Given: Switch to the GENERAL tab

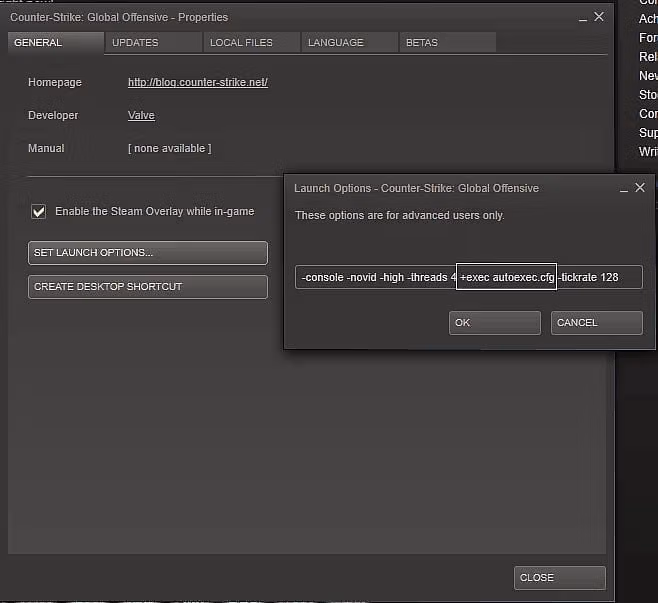Looking at the screenshot, I should [55, 43].
